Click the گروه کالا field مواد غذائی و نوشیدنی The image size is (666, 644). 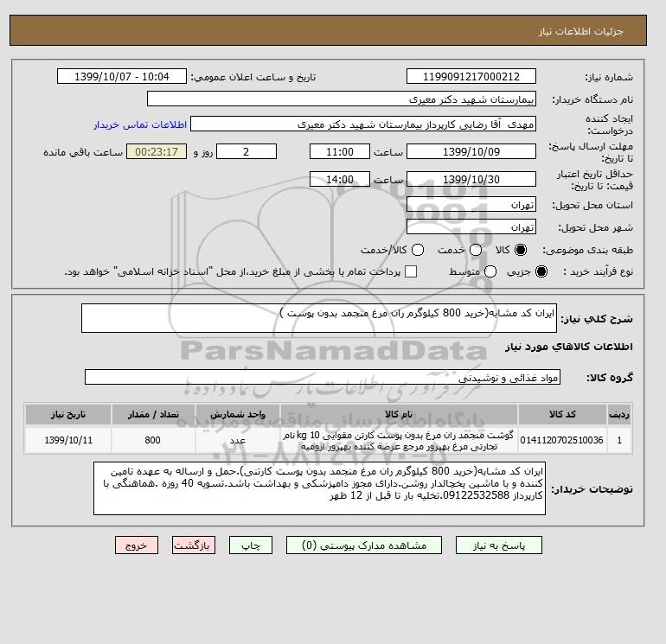click(323, 377)
